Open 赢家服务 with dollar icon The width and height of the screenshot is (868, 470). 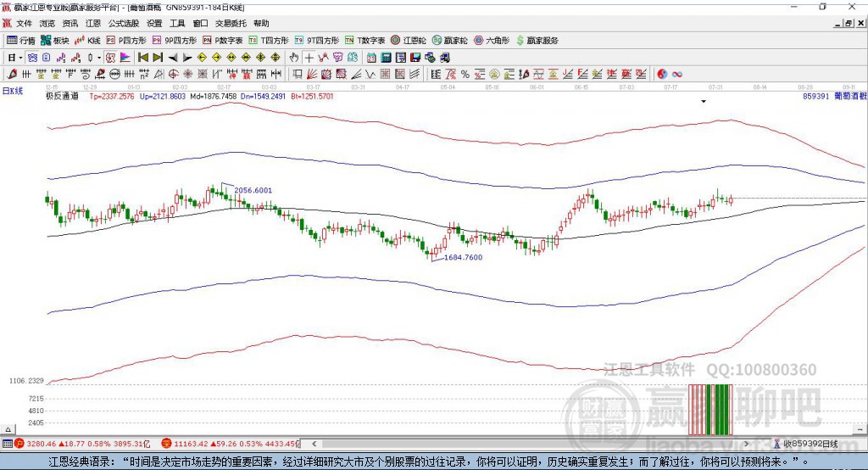point(537,41)
